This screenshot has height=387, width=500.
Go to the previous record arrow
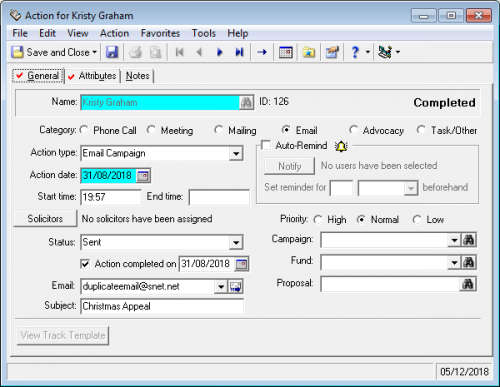pos(199,52)
